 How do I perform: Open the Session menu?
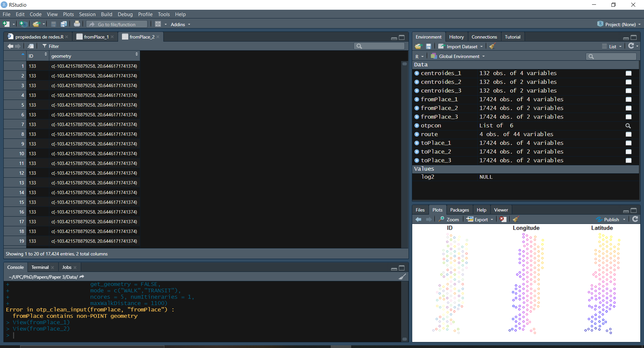pos(87,14)
